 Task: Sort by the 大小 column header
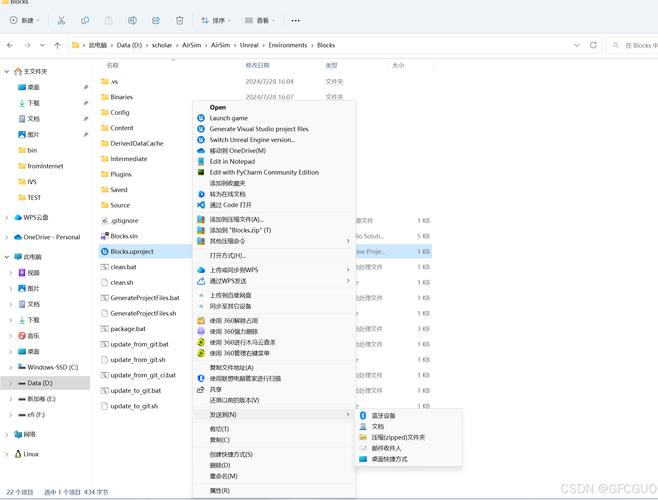(398, 65)
